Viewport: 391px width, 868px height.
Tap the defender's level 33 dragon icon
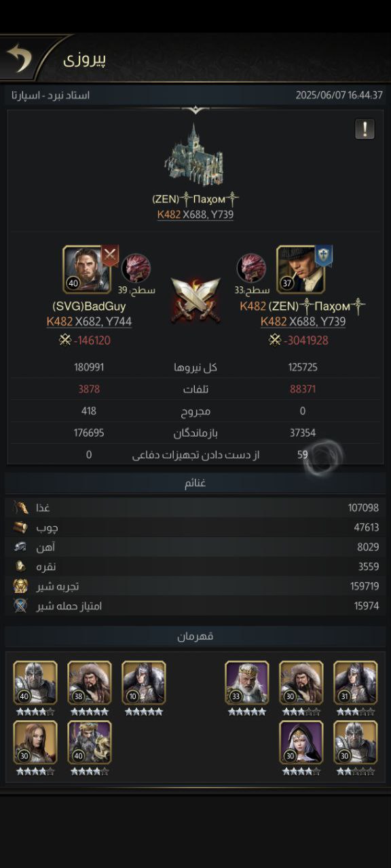tap(250, 268)
